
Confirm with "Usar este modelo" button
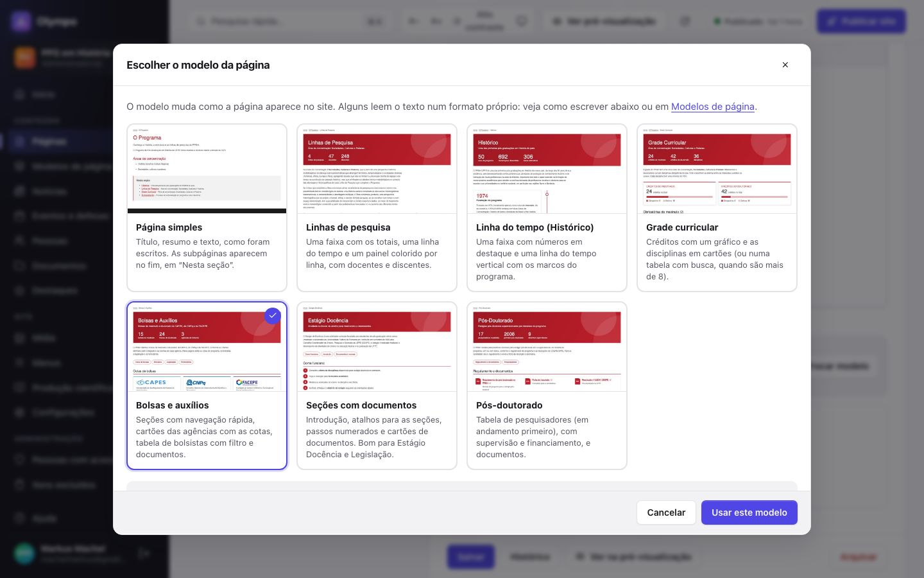[749, 512]
